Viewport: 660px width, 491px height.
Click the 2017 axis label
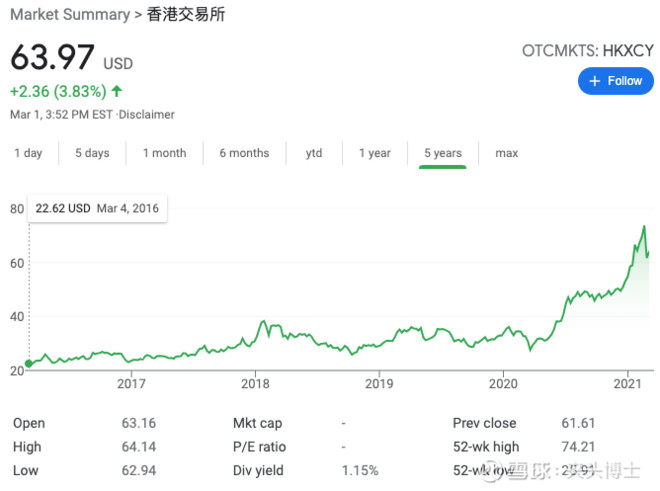coord(131,384)
